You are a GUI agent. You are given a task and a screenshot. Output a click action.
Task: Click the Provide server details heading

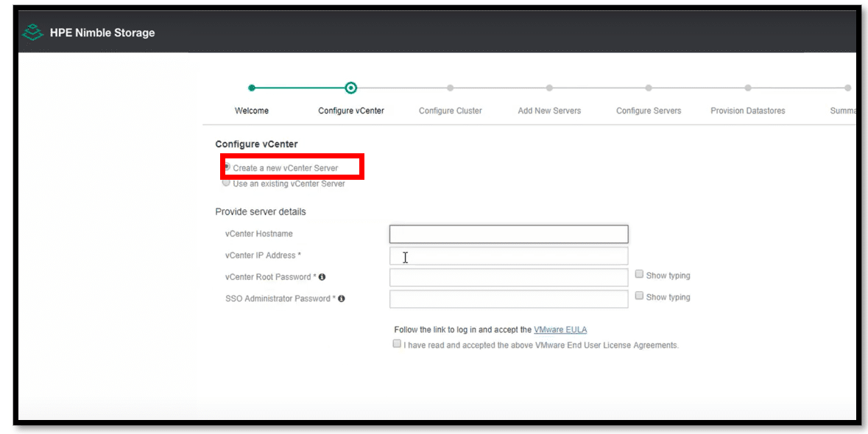coord(260,211)
